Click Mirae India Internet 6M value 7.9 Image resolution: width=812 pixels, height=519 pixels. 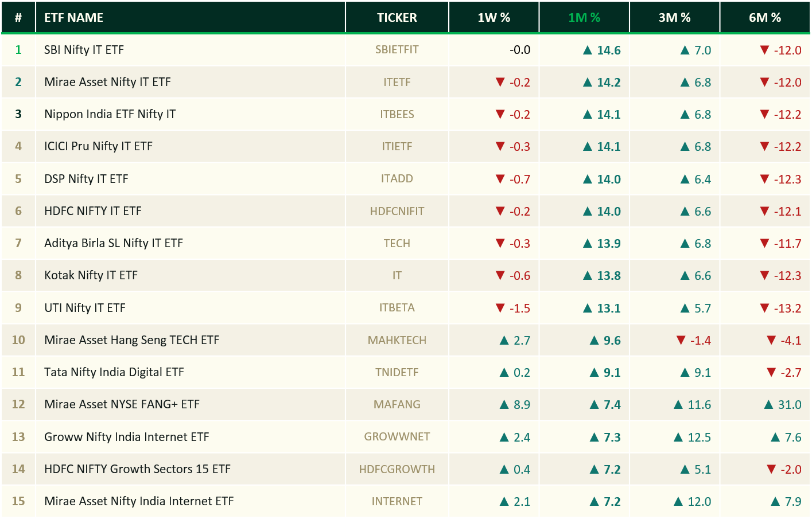(x=786, y=501)
